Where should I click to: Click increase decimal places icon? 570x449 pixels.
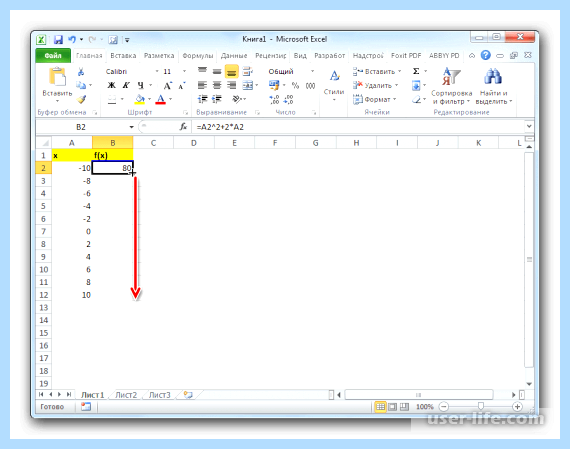pyautogui.click(x=274, y=99)
